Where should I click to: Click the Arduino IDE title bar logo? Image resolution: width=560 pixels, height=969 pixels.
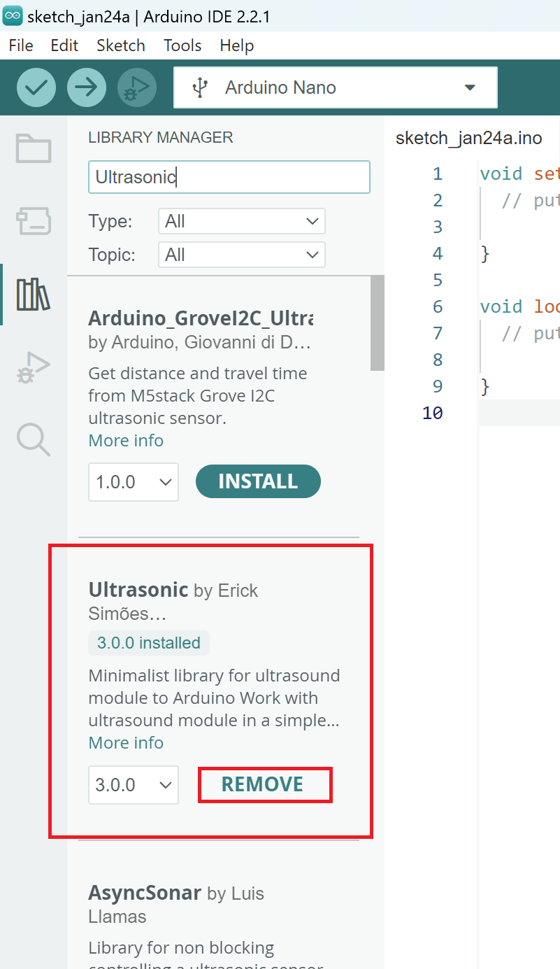(13, 15)
